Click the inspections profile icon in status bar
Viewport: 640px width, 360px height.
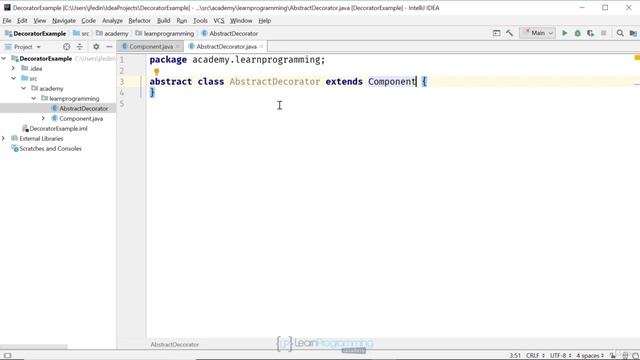[x=625, y=356]
